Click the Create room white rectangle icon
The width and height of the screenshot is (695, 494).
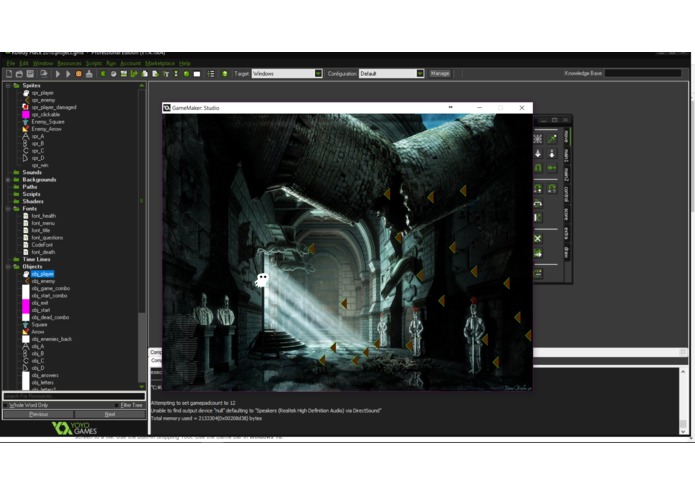tap(197, 74)
